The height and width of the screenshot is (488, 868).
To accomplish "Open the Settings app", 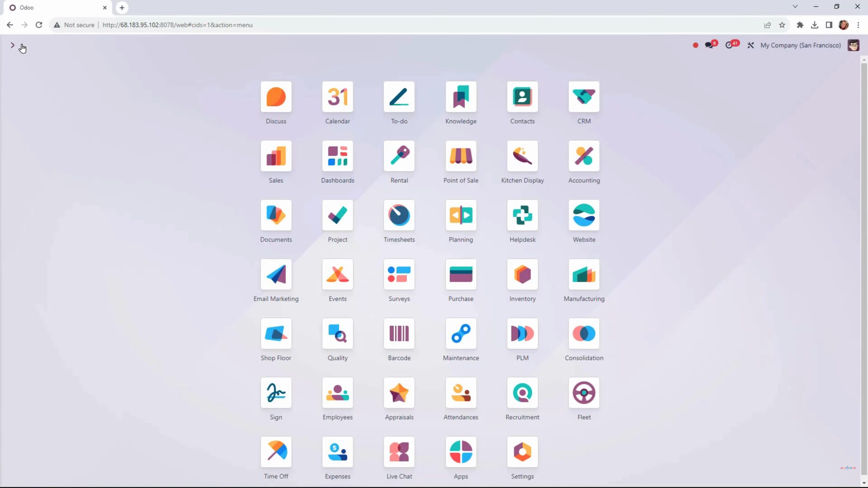I will pos(523,452).
